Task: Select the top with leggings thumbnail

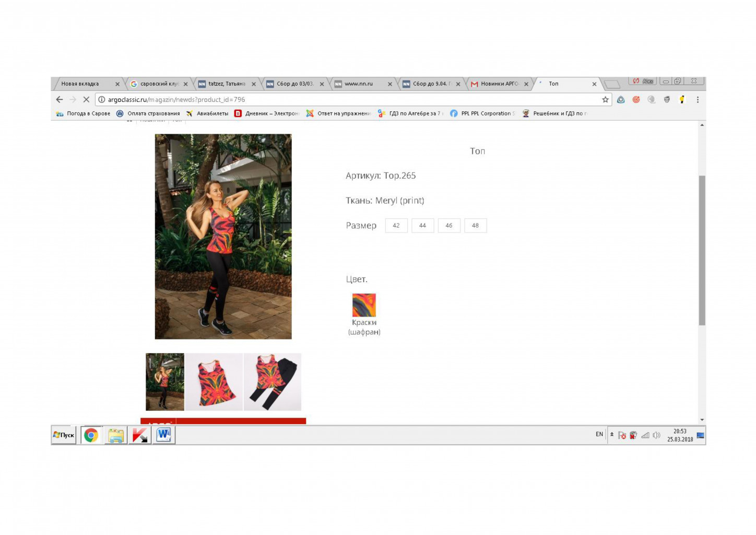Action: point(272,382)
